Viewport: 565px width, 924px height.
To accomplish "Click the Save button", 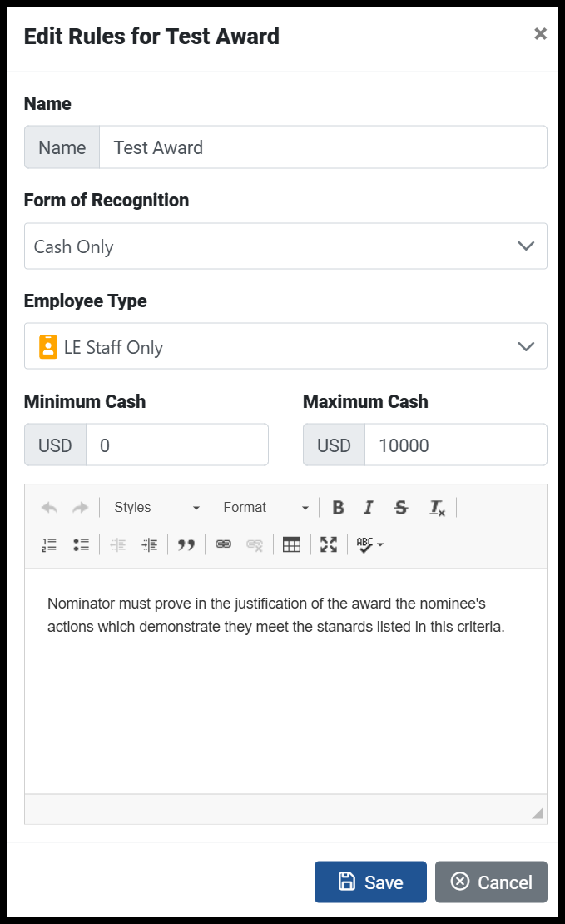I will point(370,882).
